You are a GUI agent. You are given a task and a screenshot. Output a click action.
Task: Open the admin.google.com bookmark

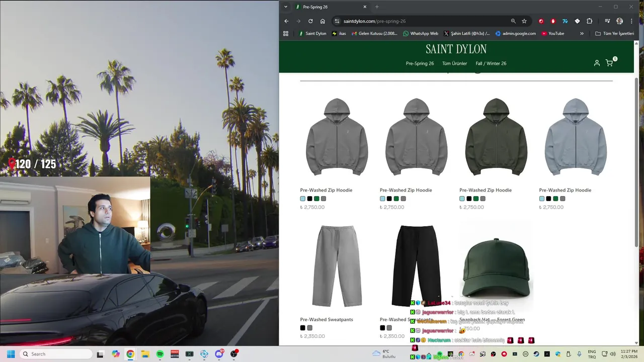pos(516,34)
